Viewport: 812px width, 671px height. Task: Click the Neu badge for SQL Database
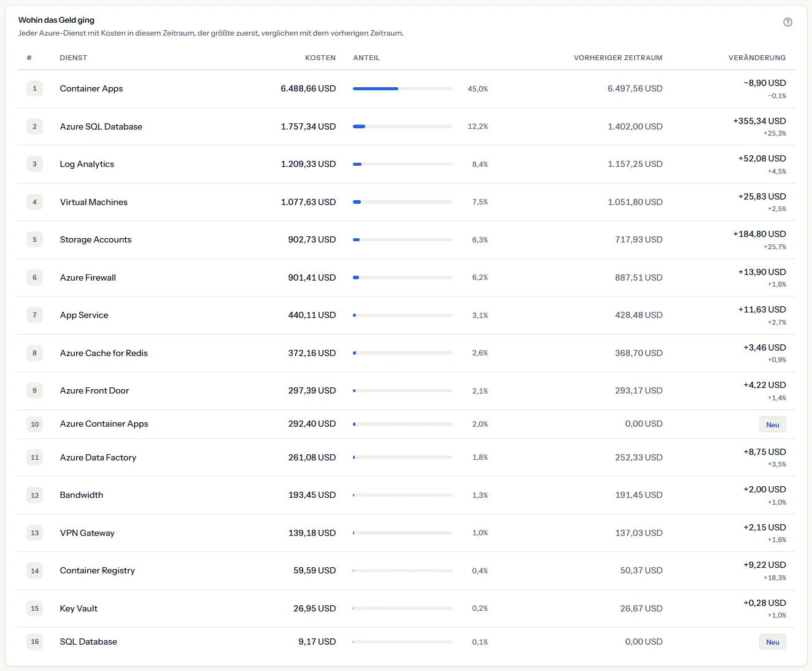pyautogui.click(x=773, y=642)
